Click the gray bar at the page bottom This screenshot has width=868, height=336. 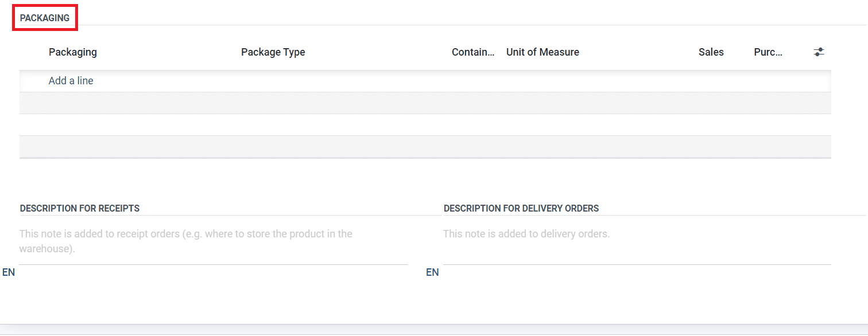pos(434,330)
